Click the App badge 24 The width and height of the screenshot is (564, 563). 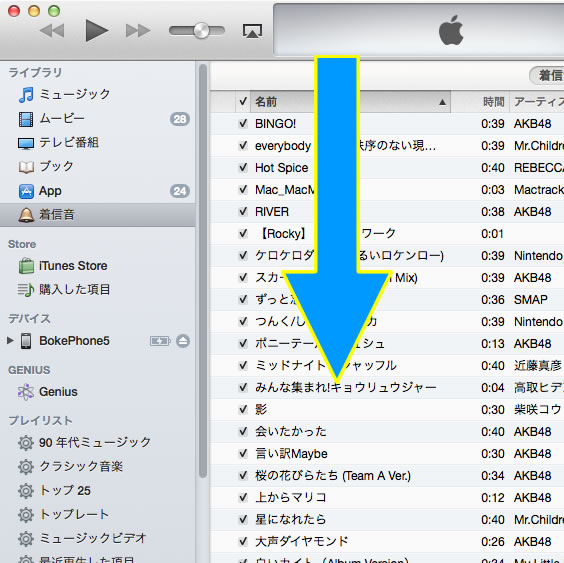[180, 191]
